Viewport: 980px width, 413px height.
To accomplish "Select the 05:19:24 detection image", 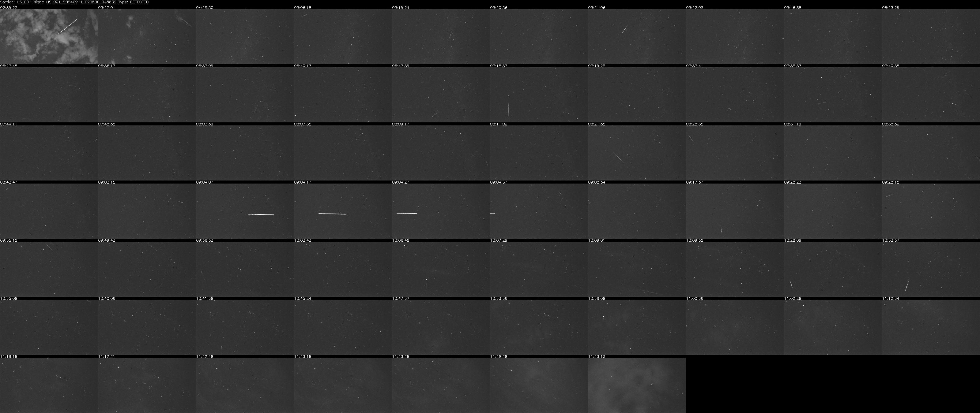I will coord(441,36).
